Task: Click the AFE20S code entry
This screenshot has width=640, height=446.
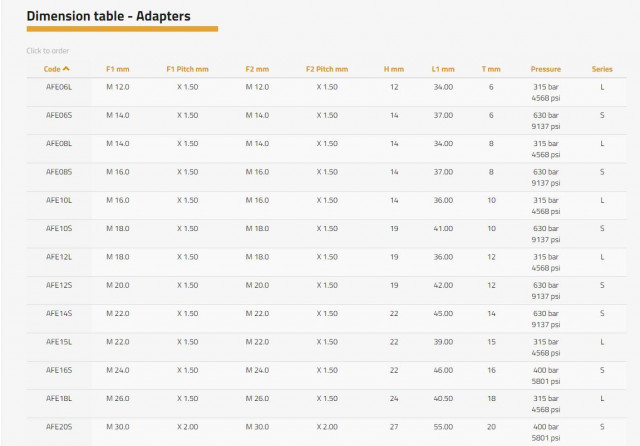Action: [x=59, y=427]
